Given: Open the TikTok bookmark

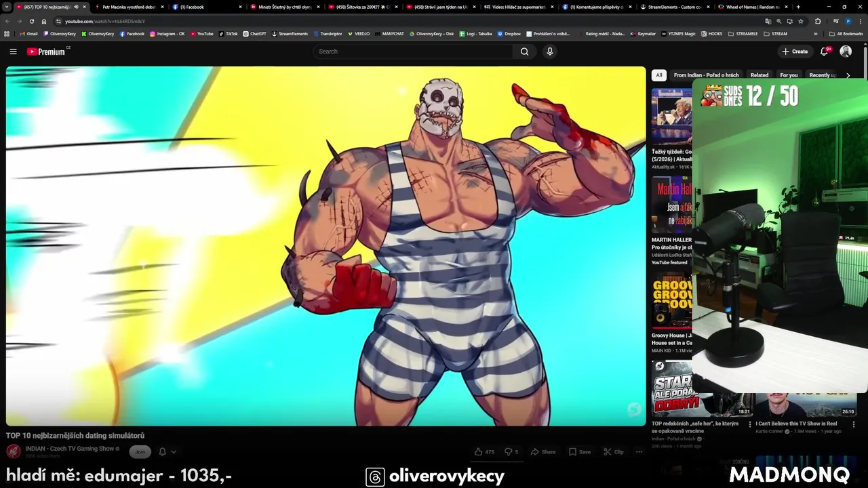Looking at the screenshot, I should (x=228, y=33).
